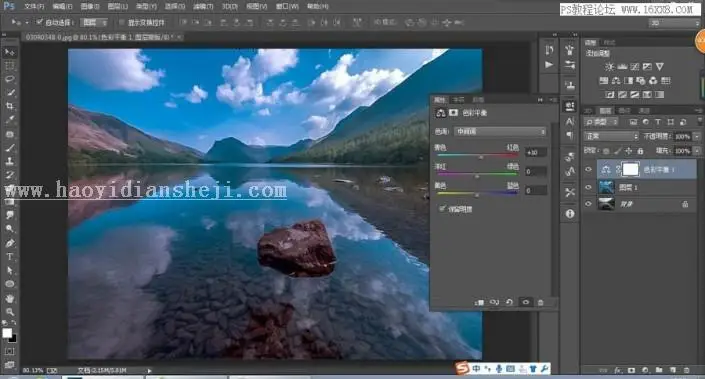Open the status bar info arrow
The image size is (705, 379).
[x=149, y=370]
